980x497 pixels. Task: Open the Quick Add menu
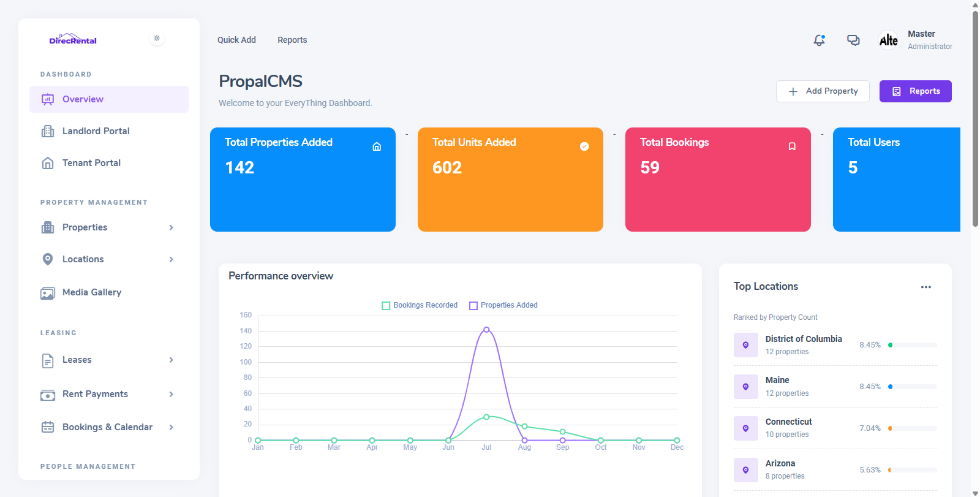236,40
